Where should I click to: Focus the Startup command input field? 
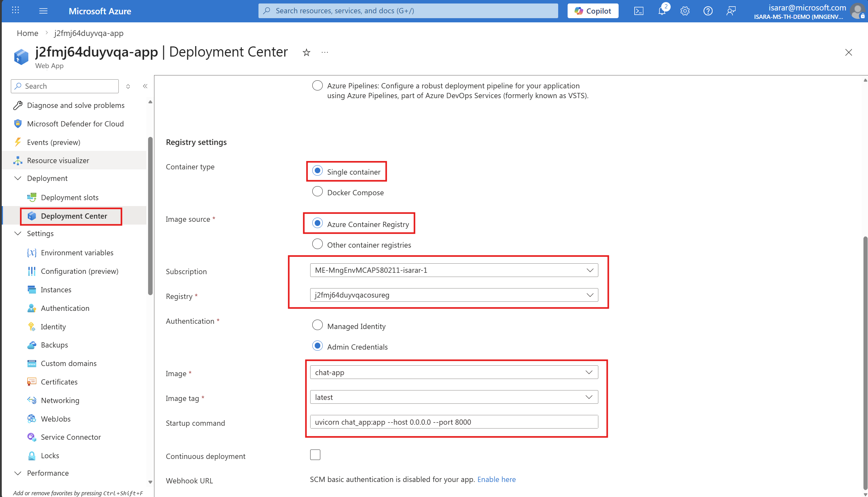(x=454, y=422)
